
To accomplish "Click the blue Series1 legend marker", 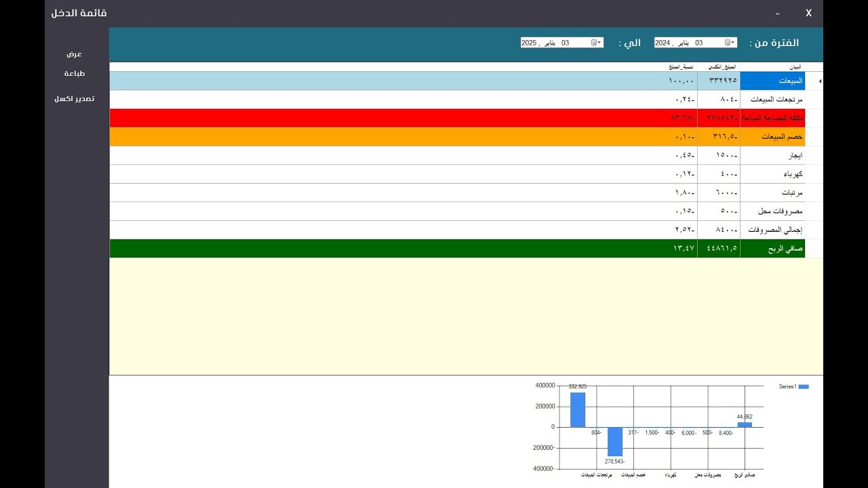I will 804,386.
